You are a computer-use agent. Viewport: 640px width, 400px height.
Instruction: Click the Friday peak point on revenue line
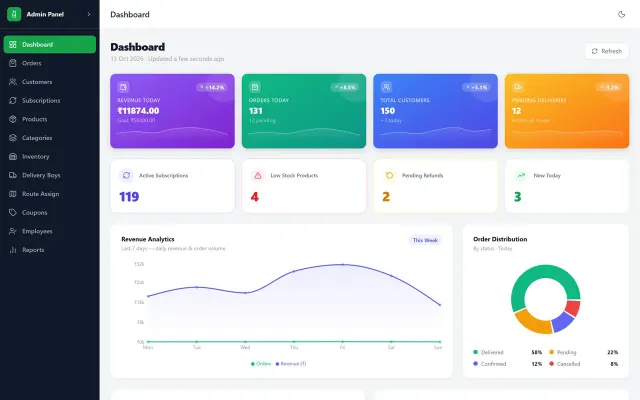[342, 264]
